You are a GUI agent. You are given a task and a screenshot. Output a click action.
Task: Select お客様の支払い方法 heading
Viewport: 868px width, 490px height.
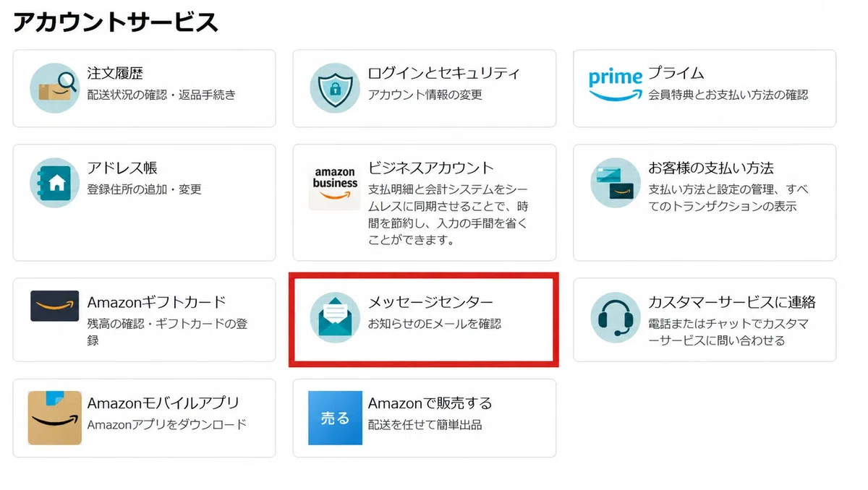pos(710,168)
